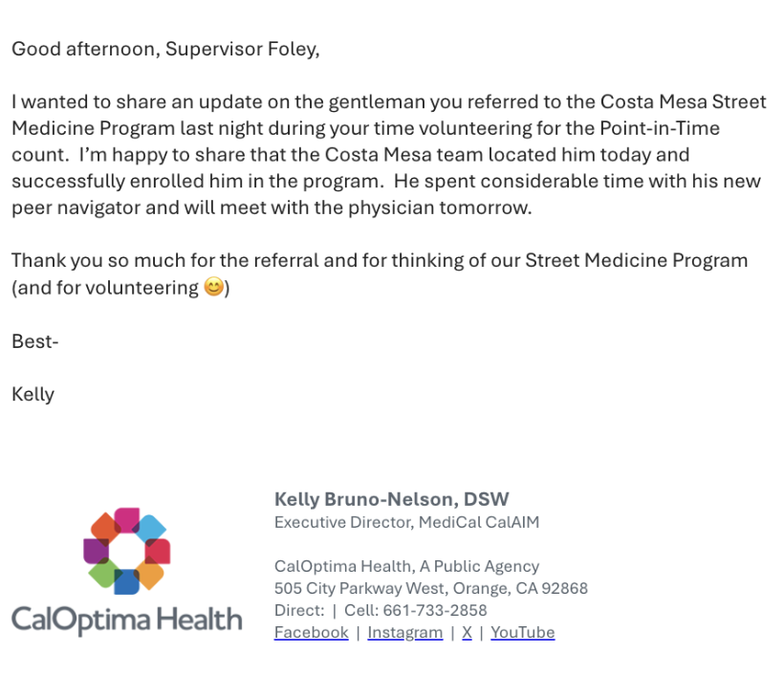Open the Instagram link in signature
Screen dimensions: 784x698
pyautogui.click(x=404, y=632)
